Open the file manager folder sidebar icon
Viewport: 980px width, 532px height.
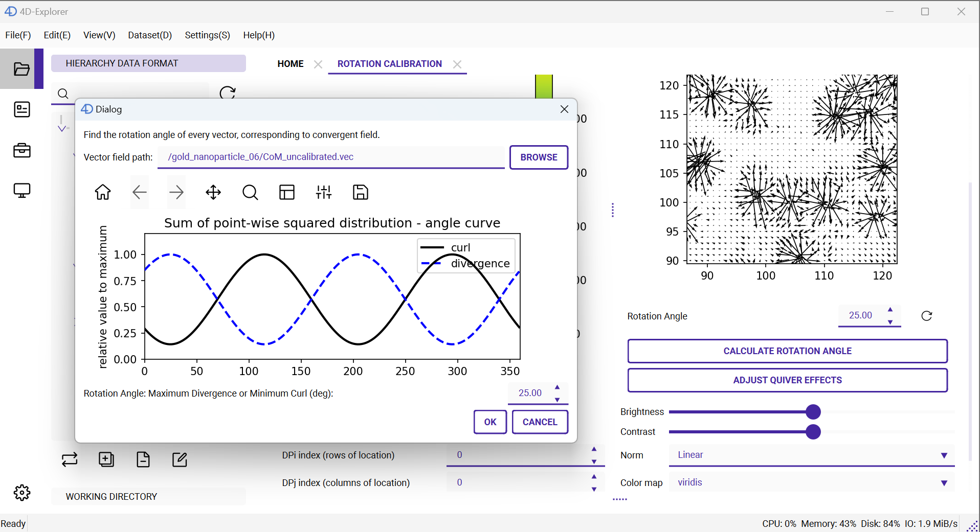(x=21, y=69)
